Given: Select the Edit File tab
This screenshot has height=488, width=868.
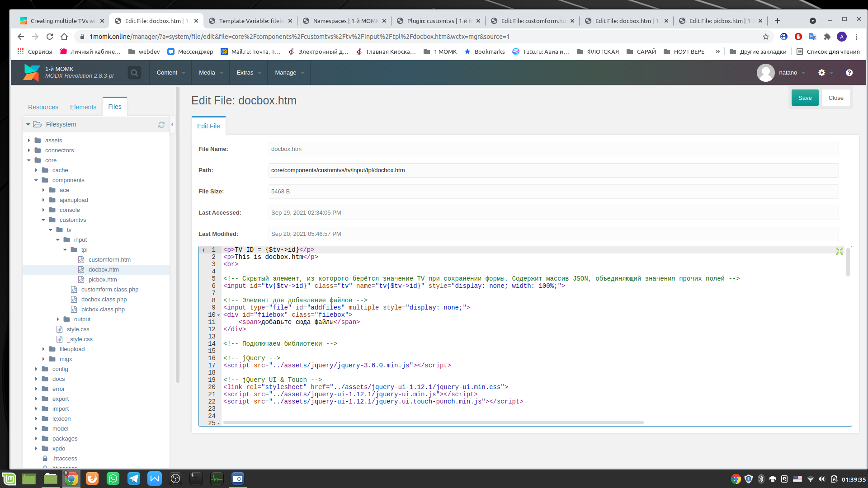Looking at the screenshot, I should click(208, 126).
